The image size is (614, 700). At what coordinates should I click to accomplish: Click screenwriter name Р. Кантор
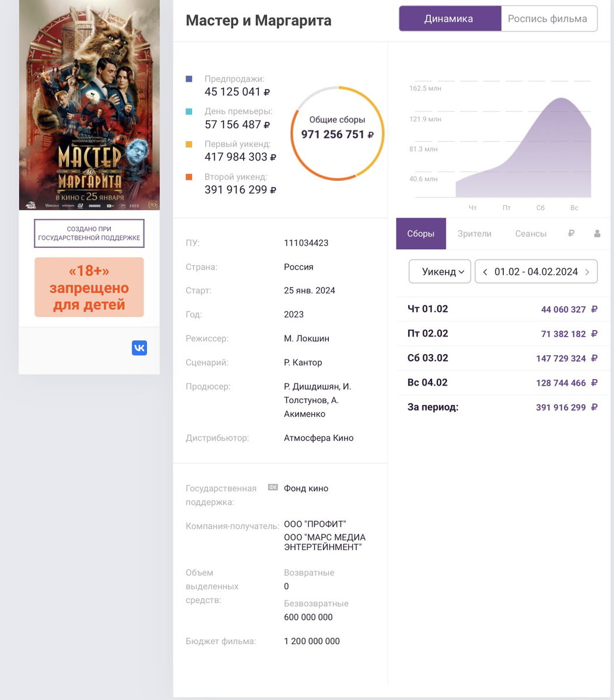click(303, 362)
